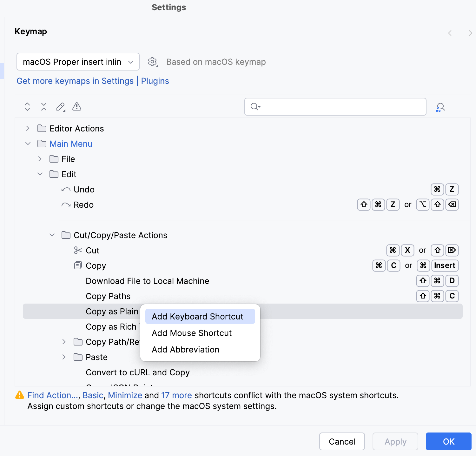Click the Redo arrow icon
Screen dimensions: 476x456
(65, 205)
